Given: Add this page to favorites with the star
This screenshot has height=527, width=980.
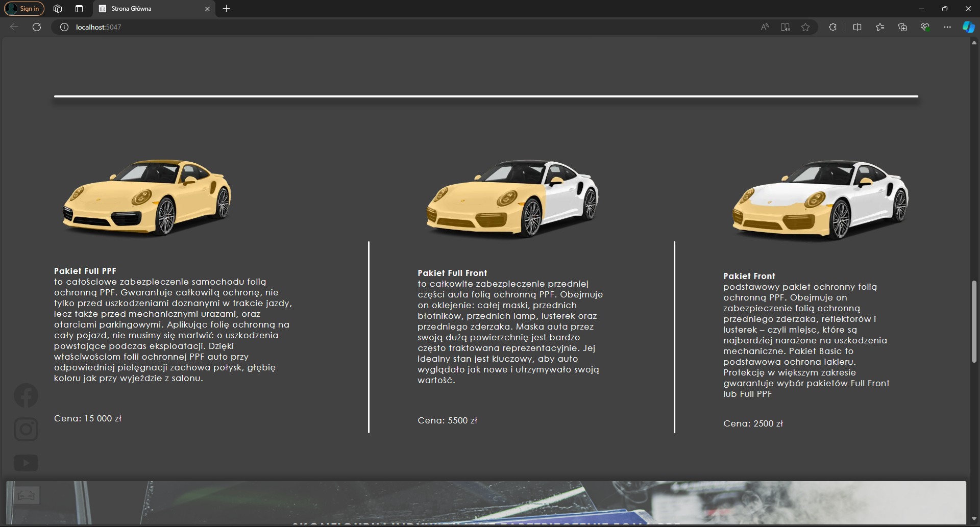Looking at the screenshot, I should pyautogui.click(x=805, y=27).
